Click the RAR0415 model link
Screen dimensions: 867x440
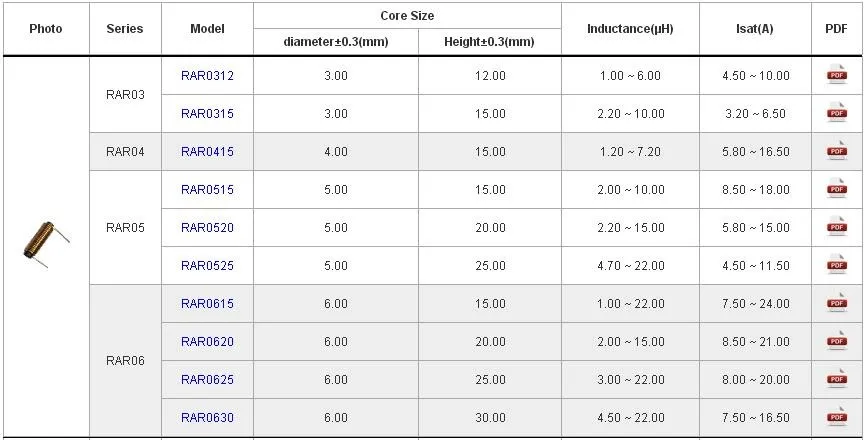[x=207, y=152]
